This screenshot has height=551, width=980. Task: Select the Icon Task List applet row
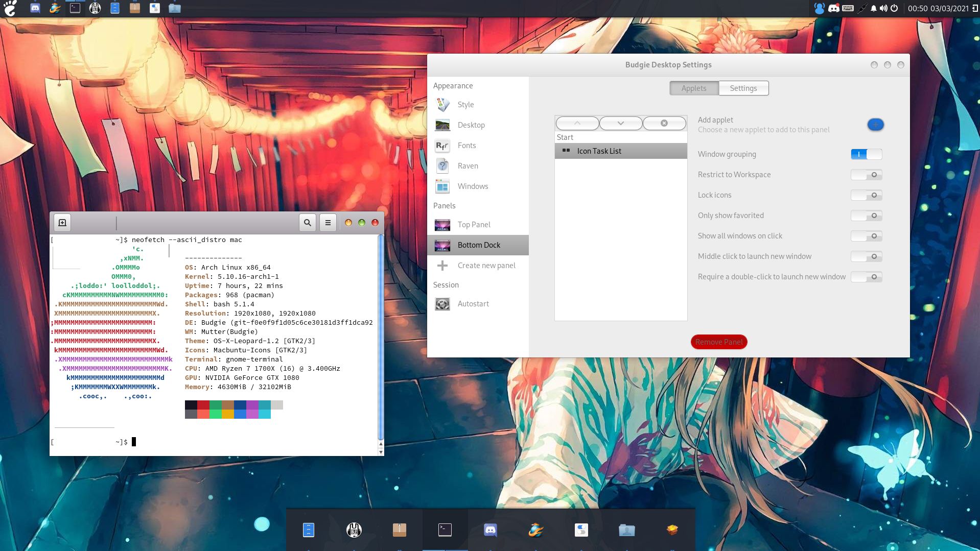coord(621,151)
